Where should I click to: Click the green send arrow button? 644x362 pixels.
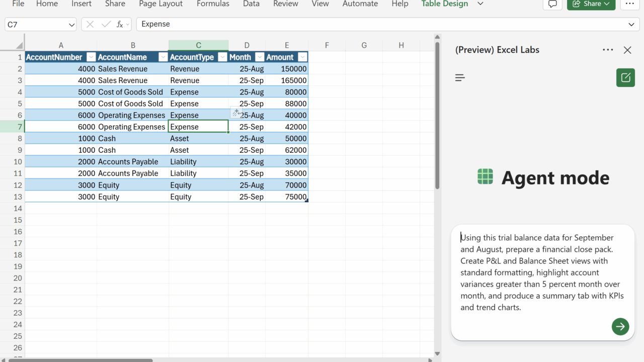coord(620,326)
